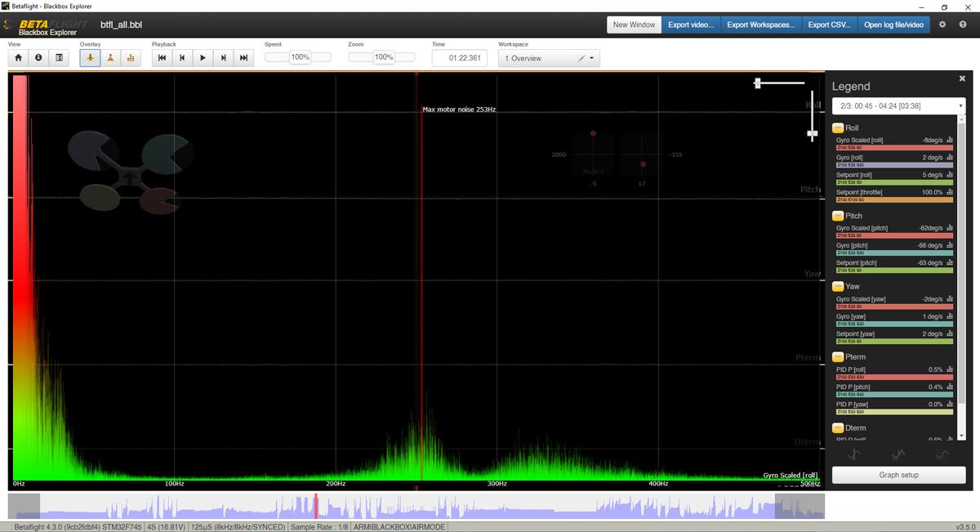The height and width of the screenshot is (532, 980).
Task: Open the Workspace dropdown 1 Overview
Action: [549, 58]
